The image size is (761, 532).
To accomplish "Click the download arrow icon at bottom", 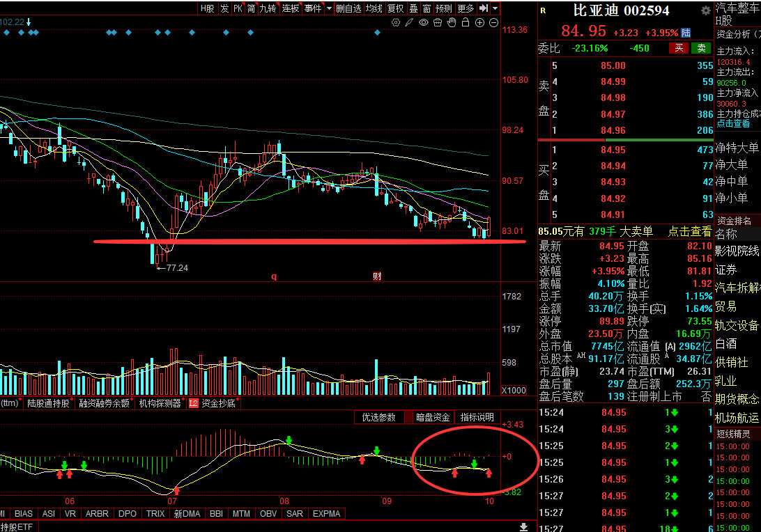I will point(523,526).
